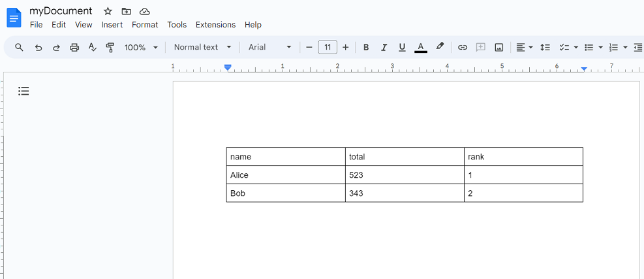Click the Google Docs home icon
This screenshot has height=279, width=644.
tap(14, 18)
